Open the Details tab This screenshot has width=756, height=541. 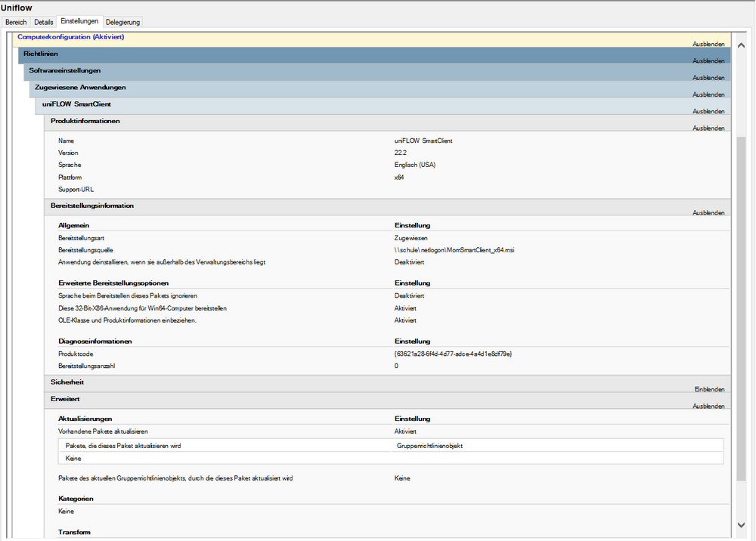coord(43,22)
